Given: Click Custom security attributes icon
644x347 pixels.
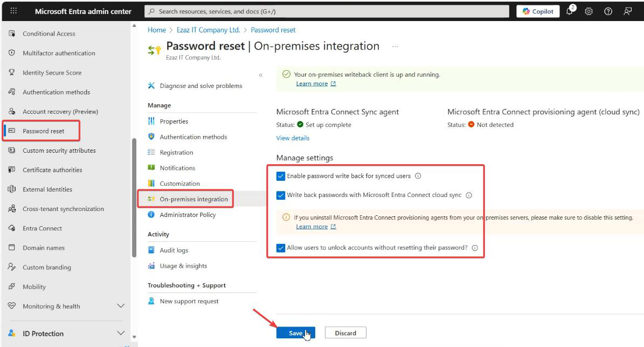Looking at the screenshot, I should [x=11, y=151].
